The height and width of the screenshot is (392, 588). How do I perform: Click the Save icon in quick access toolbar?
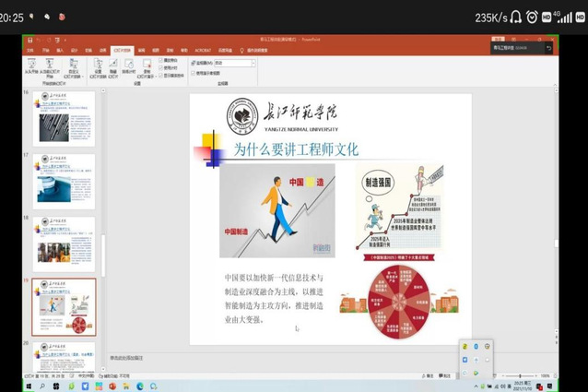(29, 41)
